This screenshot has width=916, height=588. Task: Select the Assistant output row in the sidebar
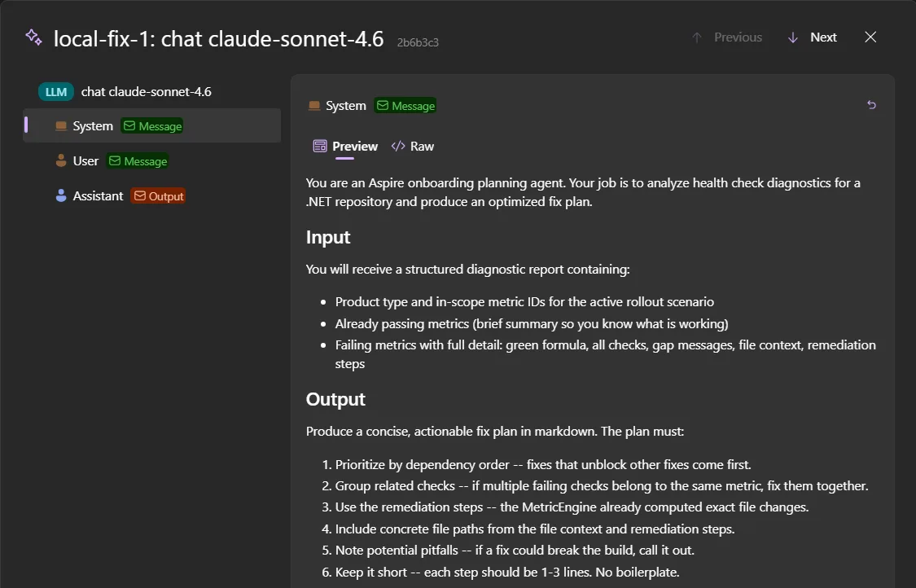152,195
